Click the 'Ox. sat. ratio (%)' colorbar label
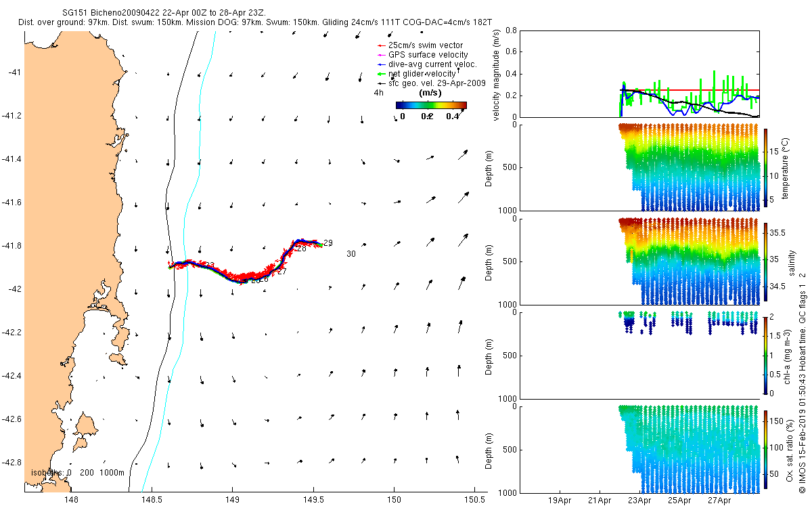This screenshot has width=812, height=508. point(789,449)
